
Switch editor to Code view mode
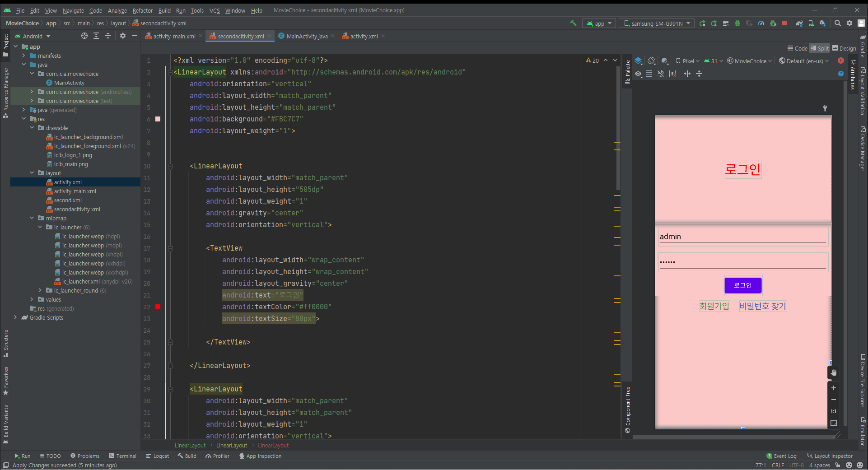[798, 48]
